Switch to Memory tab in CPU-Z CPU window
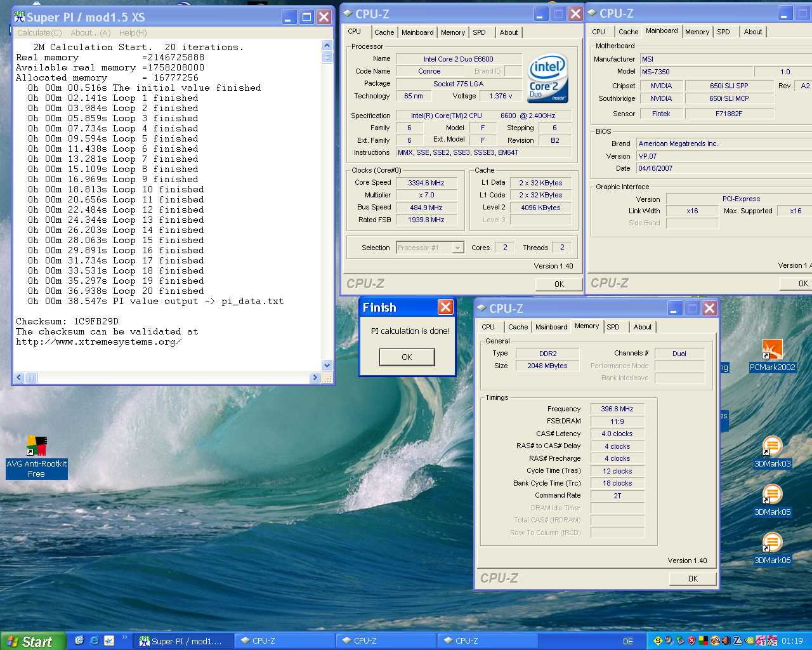The width and height of the screenshot is (812, 650). [453, 32]
